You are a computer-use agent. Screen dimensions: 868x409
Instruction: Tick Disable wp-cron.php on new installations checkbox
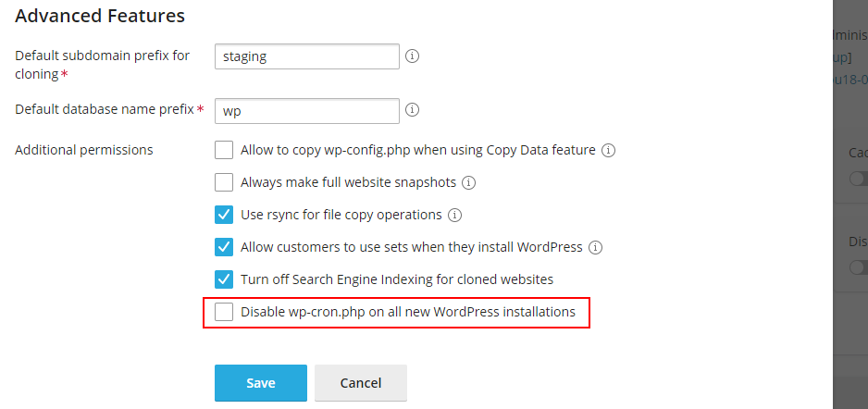pyautogui.click(x=224, y=312)
